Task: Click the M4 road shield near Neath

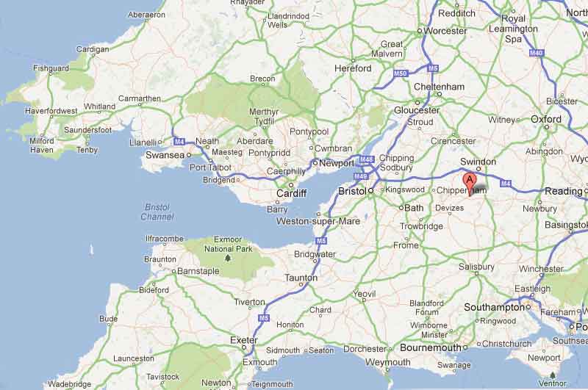Action: (179, 142)
